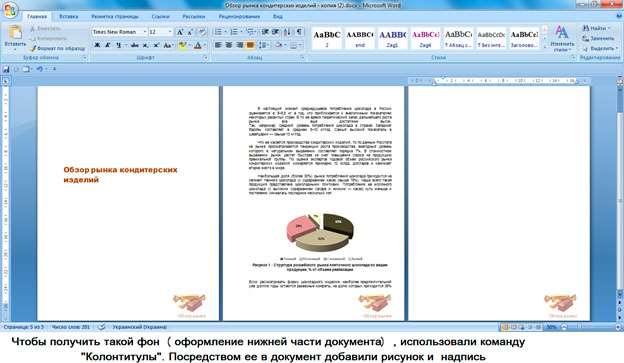Click the Change Styles icon
The height and width of the screenshot is (363, 624).
point(562,38)
